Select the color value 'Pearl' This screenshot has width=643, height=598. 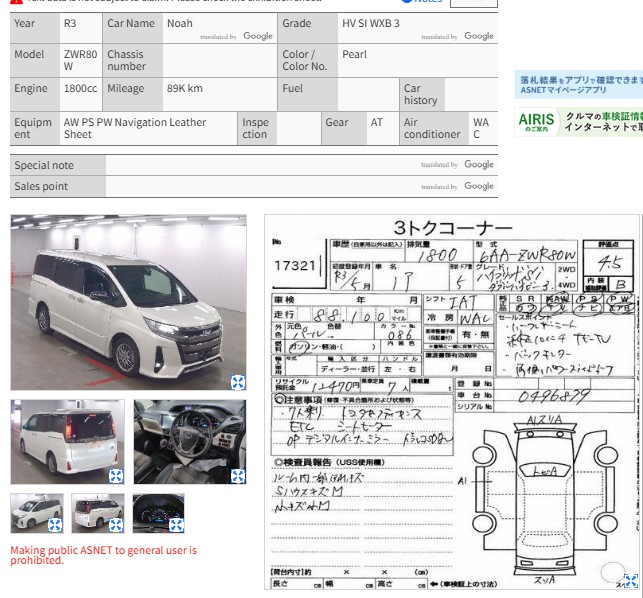[354, 54]
